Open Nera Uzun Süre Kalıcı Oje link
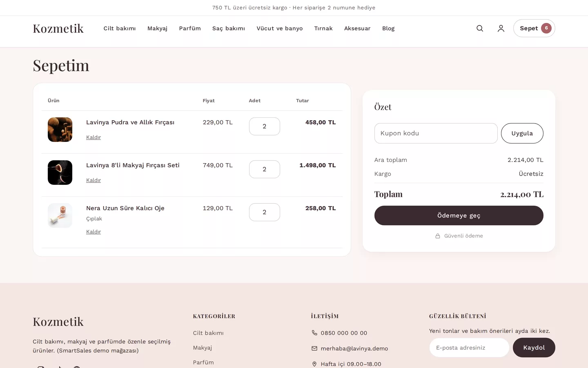The height and width of the screenshot is (368, 588). [125, 208]
